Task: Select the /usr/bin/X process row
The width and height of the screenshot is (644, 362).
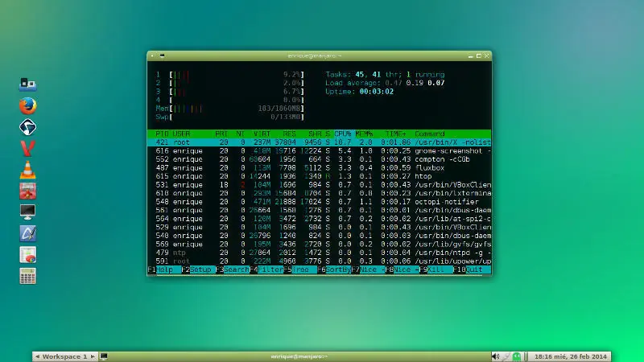Action: (x=319, y=142)
